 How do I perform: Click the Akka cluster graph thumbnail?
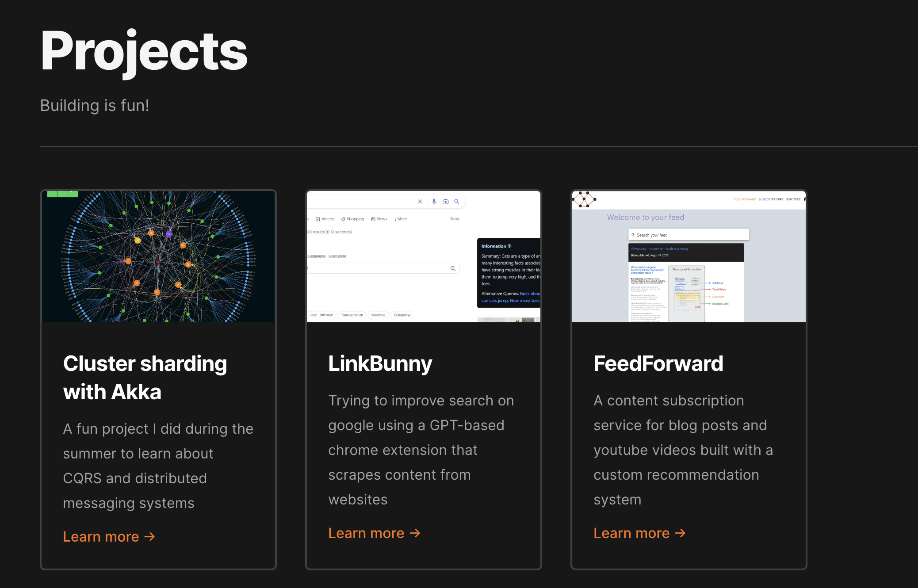(x=158, y=256)
